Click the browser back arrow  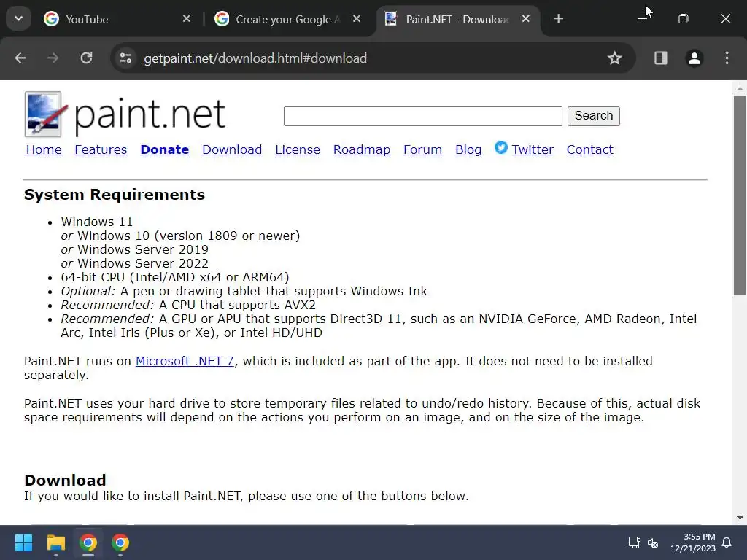20,58
